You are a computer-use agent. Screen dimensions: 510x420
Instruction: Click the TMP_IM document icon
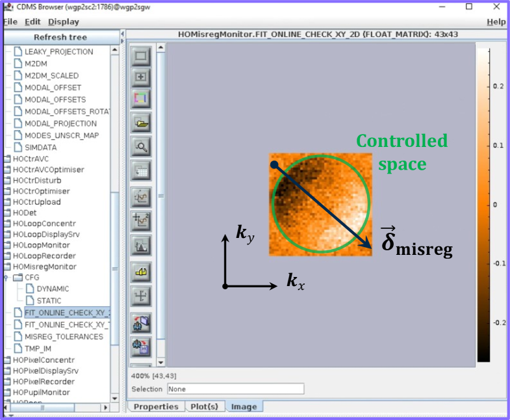click(18, 348)
